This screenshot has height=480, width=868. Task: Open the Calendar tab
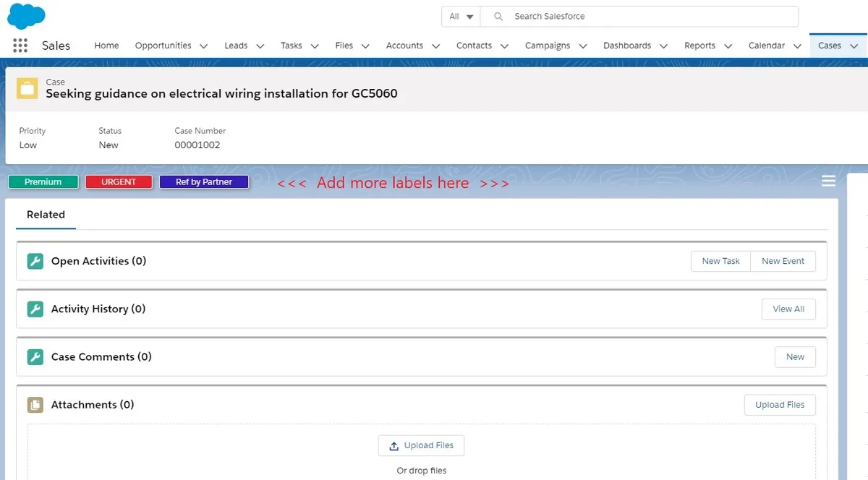click(x=767, y=46)
